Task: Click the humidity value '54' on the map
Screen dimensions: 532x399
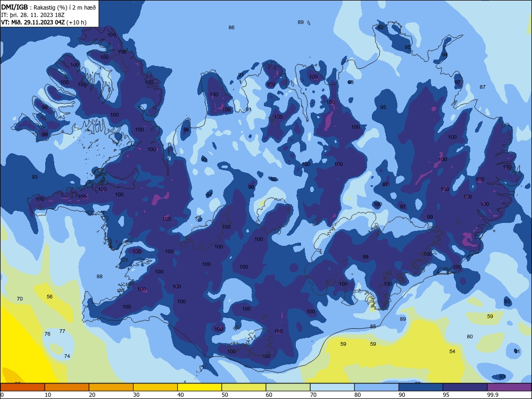Action: point(452,352)
